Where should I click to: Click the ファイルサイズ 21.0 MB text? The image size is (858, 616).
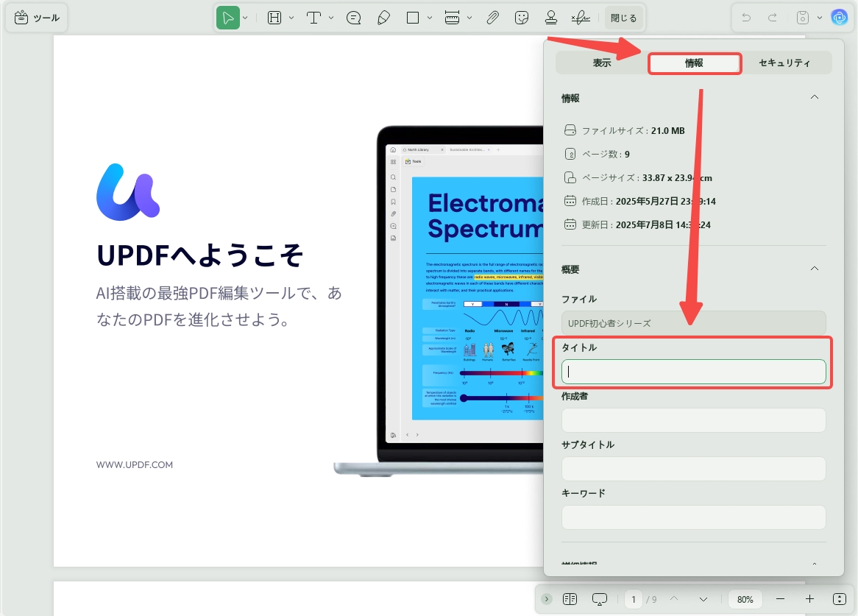[x=633, y=131]
